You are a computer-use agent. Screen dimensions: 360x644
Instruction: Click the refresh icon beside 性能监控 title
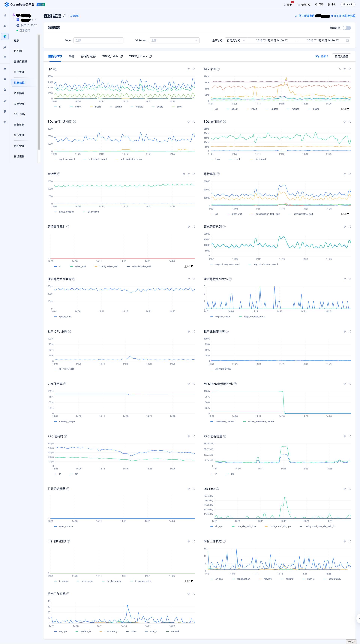[64, 16]
